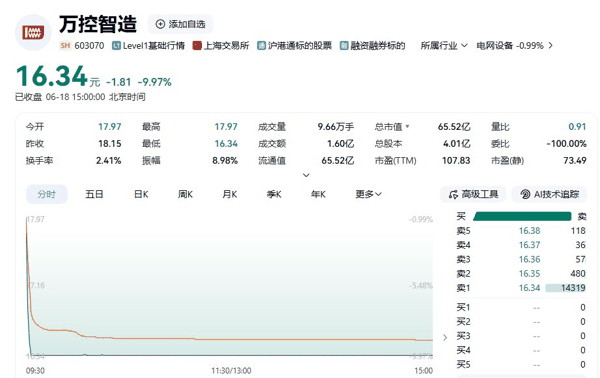The width and height of the screenshot is (600, 378).
Task: Click the 09:30 time axis label
Action: point(35,370)
